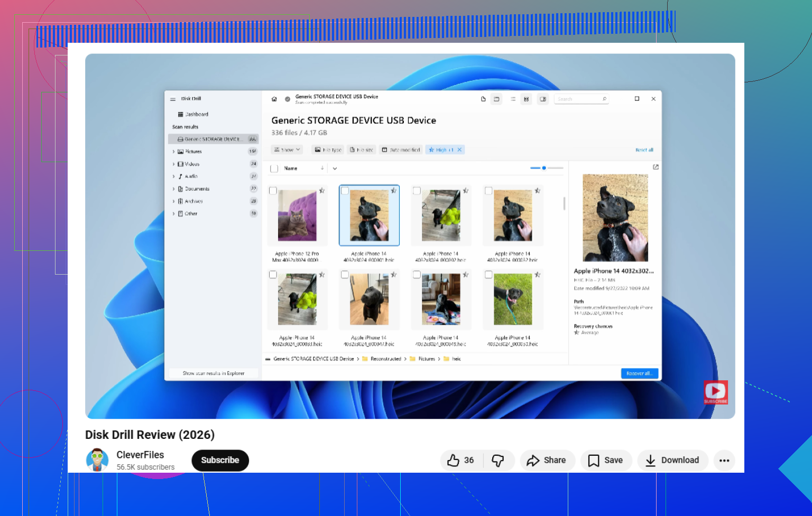Remove the High +1 filter chip
This screenshot has height=516, width=812.
[x=459, y=150]
